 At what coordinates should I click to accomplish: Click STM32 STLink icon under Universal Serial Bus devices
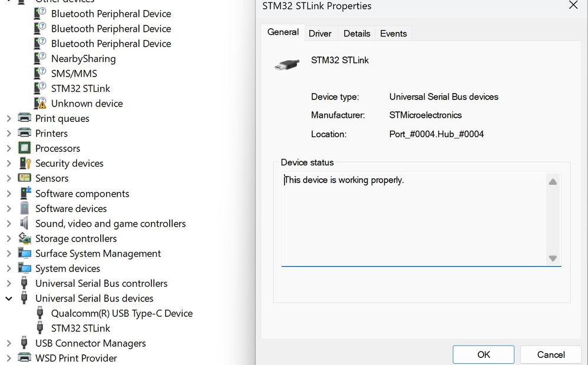pos(39,328)
